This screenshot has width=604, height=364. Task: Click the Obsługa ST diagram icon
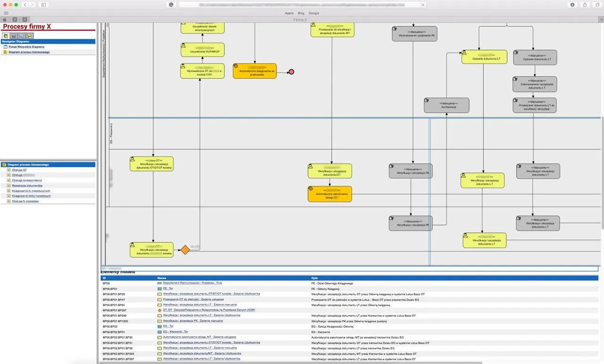point(9,170)
